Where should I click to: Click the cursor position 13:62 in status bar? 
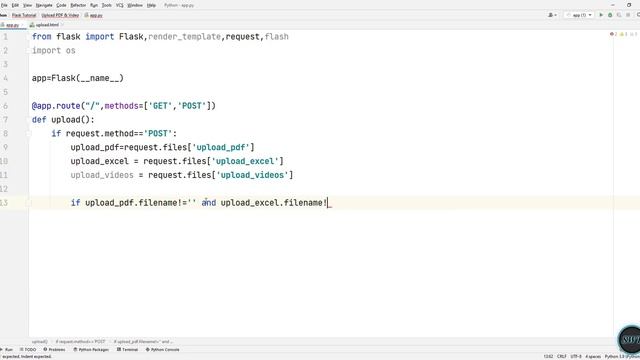549,357
